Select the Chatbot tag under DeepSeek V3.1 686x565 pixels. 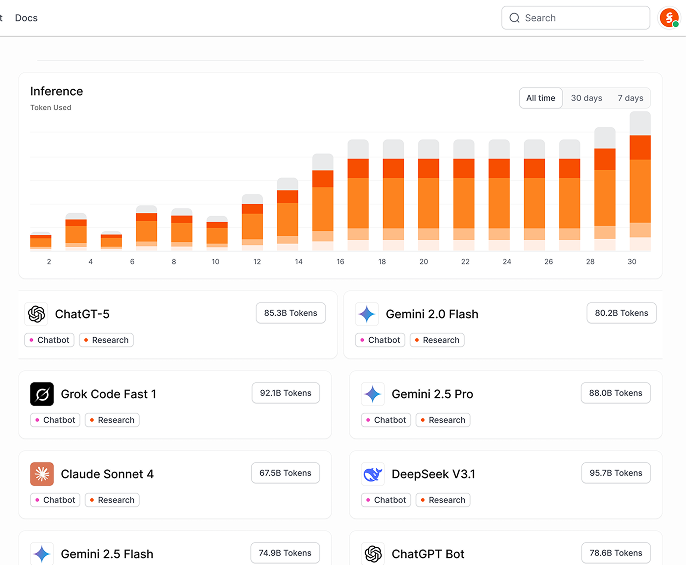pyautogui.click(x=386, y=500)
